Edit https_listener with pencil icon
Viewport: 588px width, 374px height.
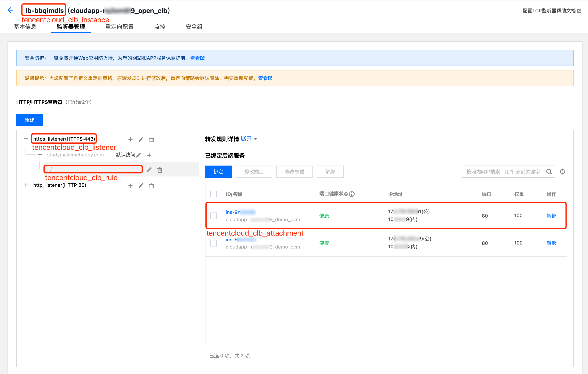coord(141,139)
